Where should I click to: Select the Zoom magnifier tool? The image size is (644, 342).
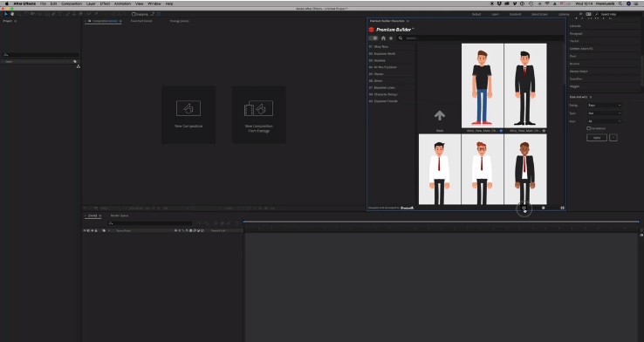coord(19,14)
